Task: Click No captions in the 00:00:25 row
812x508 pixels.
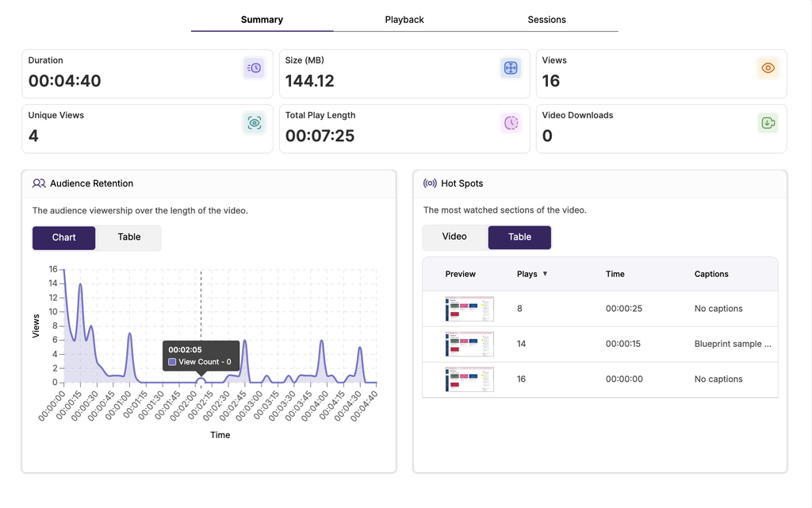Action: (718, 309)
